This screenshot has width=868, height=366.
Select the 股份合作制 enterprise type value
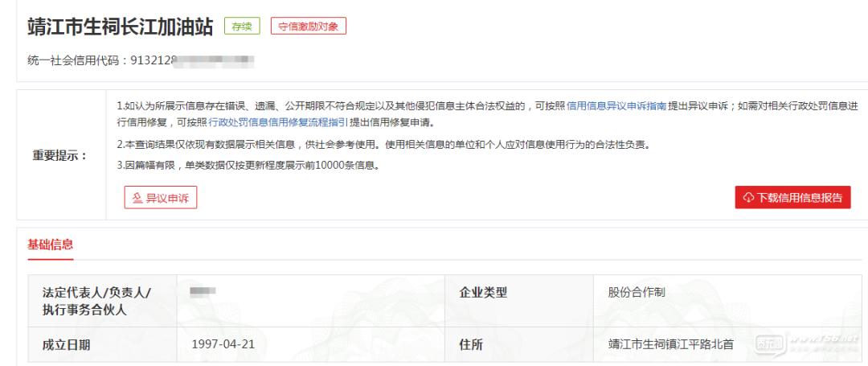click(637, 292)
